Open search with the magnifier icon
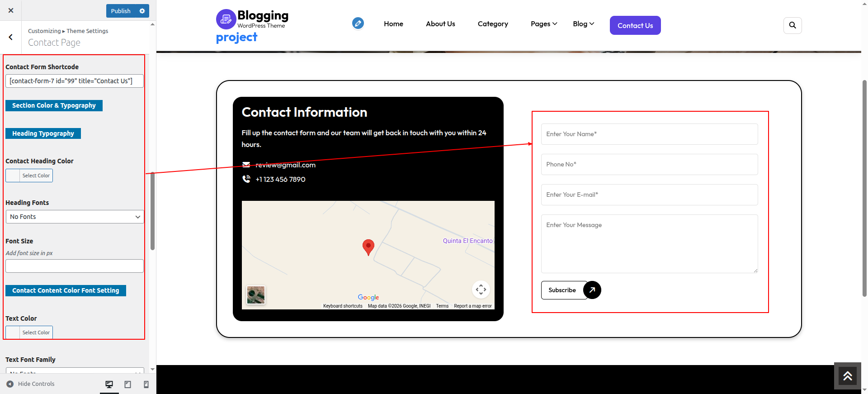This screenshot has height=394, width=868. click(x=792, y=25)
